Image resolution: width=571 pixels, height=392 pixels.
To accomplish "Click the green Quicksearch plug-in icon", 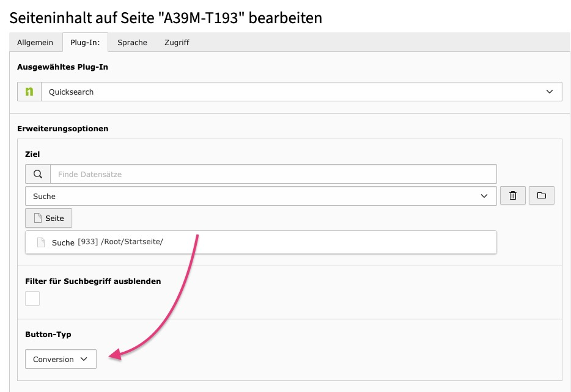I will point(29,92).
